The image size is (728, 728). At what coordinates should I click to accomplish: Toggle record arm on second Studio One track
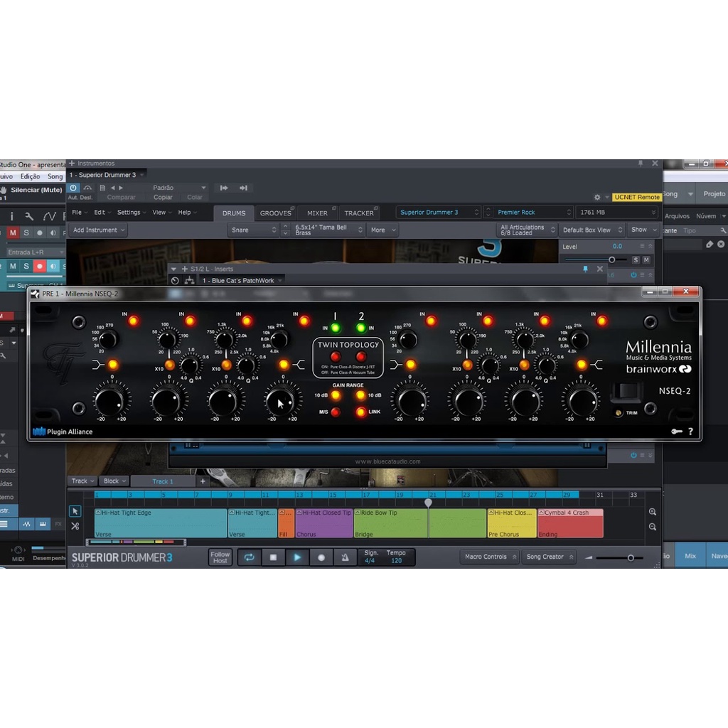click(x=40, y=266)
